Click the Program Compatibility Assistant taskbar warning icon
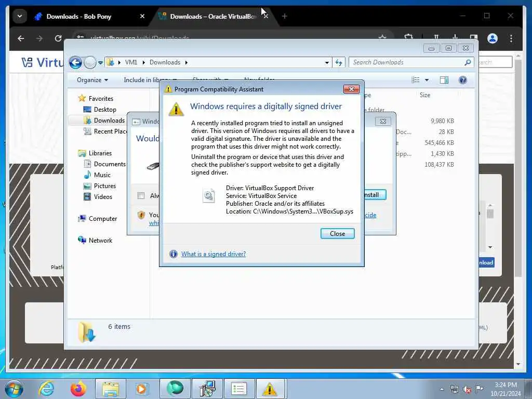The height and width of the screenshot is (399, 532). 270,389
